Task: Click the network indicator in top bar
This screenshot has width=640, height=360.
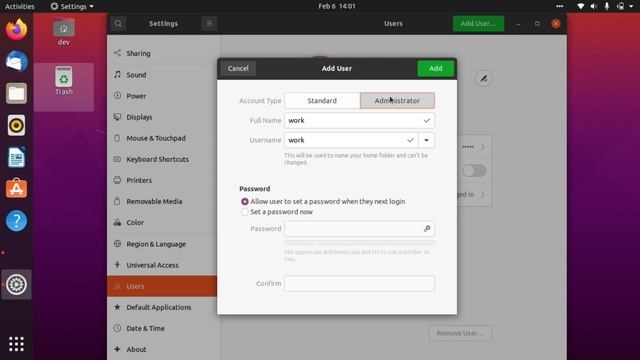Action: pyautogui.click(x=580, y=6)
